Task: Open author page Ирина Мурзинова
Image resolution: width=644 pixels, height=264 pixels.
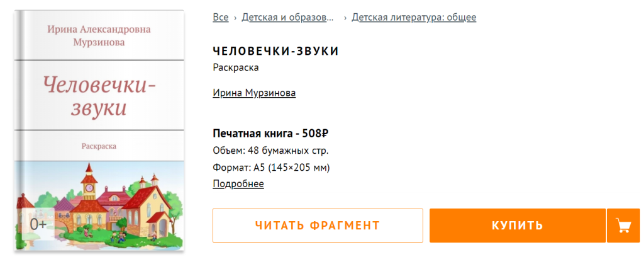Action: [x=254, y=93]
